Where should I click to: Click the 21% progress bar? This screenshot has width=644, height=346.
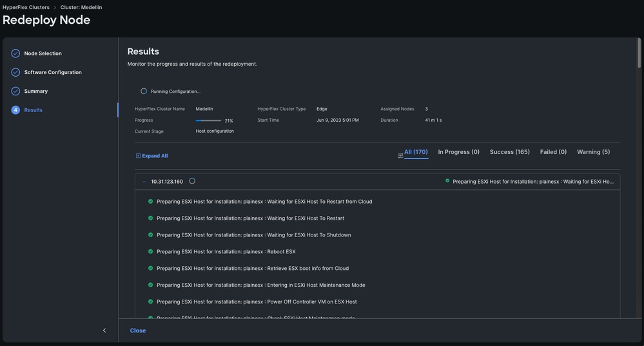[x=208, y=120]
